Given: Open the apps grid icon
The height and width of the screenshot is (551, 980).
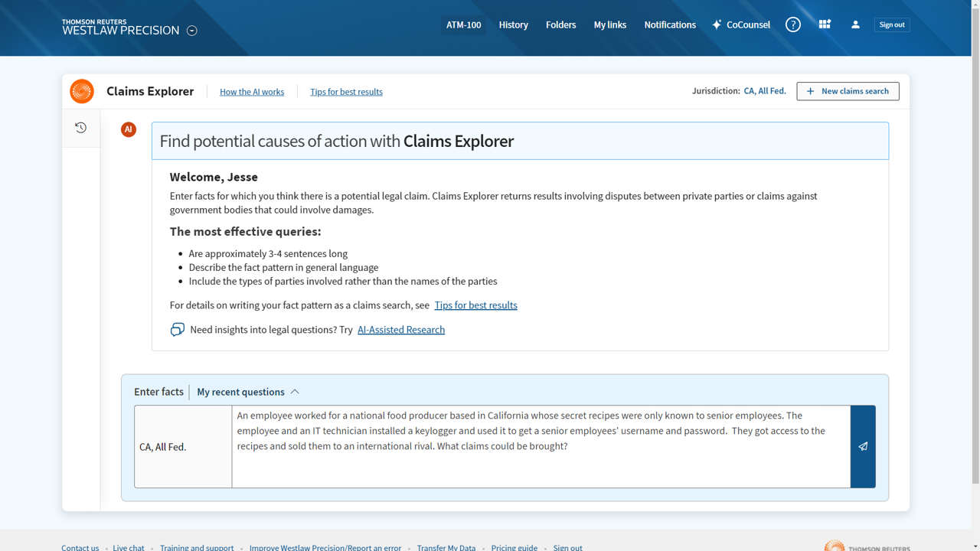Looking at the screenshot, I should pos(825,24).
